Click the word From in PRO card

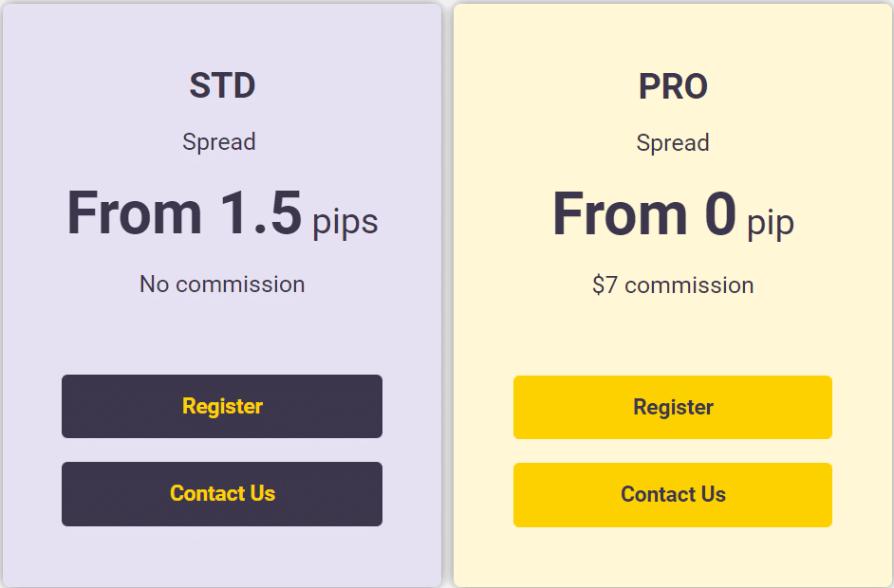pyautogui.click(x=621, y=214)
